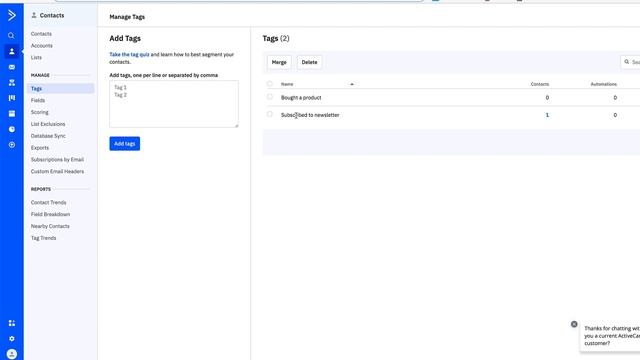
Task: Follow the Take the tag quiz link
Action: pos(129,54)
